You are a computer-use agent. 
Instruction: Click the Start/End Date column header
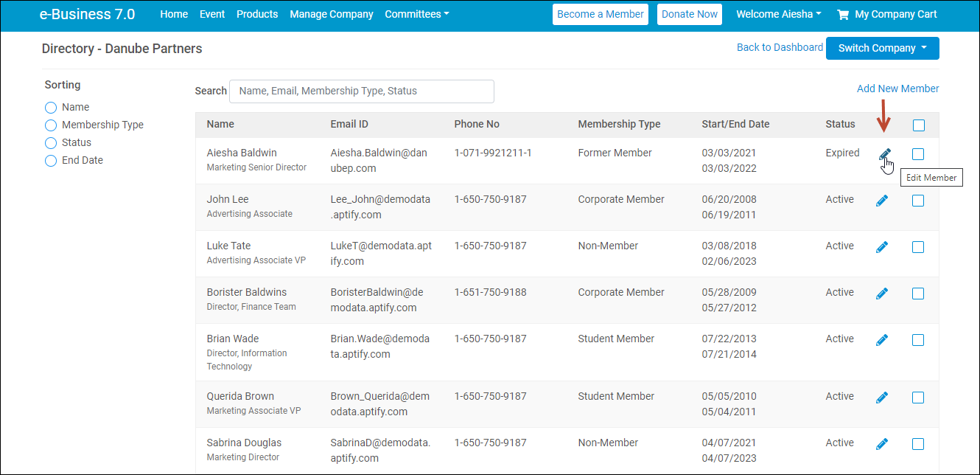tap(735, 124)
